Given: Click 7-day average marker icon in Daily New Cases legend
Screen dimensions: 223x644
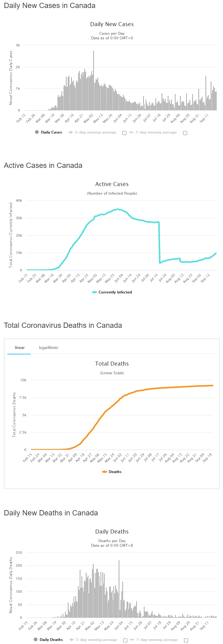Looking at the screenshot, I should coord(131,132).
